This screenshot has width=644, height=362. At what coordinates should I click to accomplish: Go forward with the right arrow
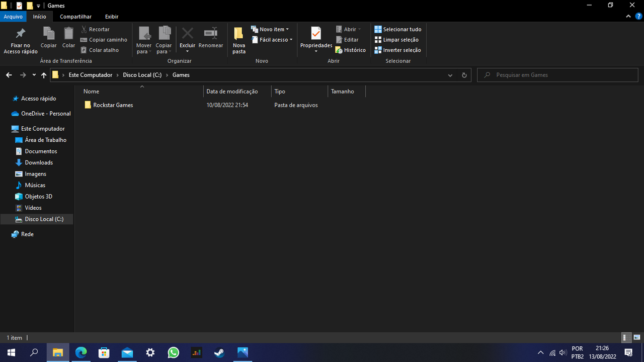(x=23, y=75)
